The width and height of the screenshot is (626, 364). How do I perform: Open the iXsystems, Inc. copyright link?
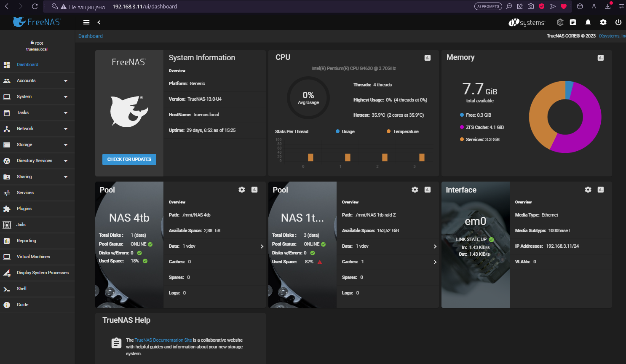tap(612, 36)
